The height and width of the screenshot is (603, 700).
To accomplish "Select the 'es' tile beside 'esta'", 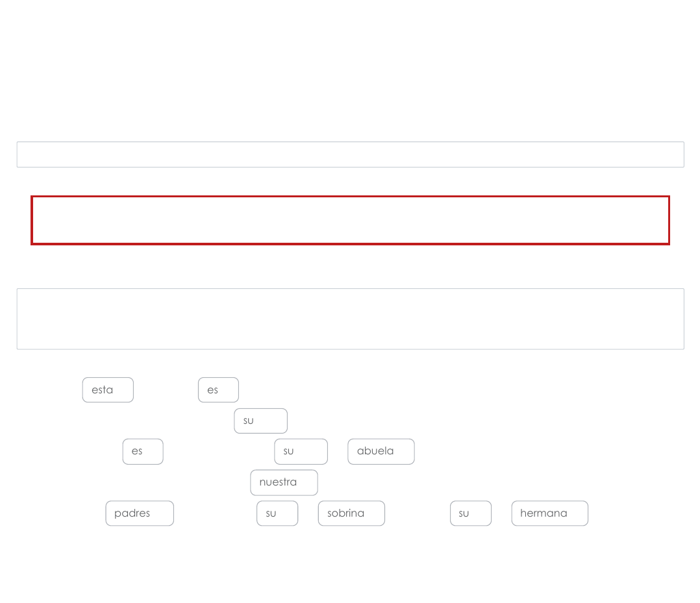I will point(218,390).
